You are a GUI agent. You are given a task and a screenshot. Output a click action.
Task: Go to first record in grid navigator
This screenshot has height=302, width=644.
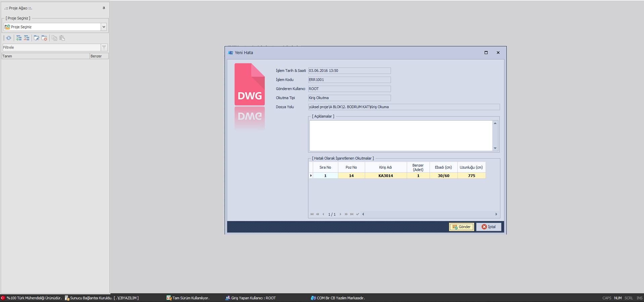tap(312, 214)
